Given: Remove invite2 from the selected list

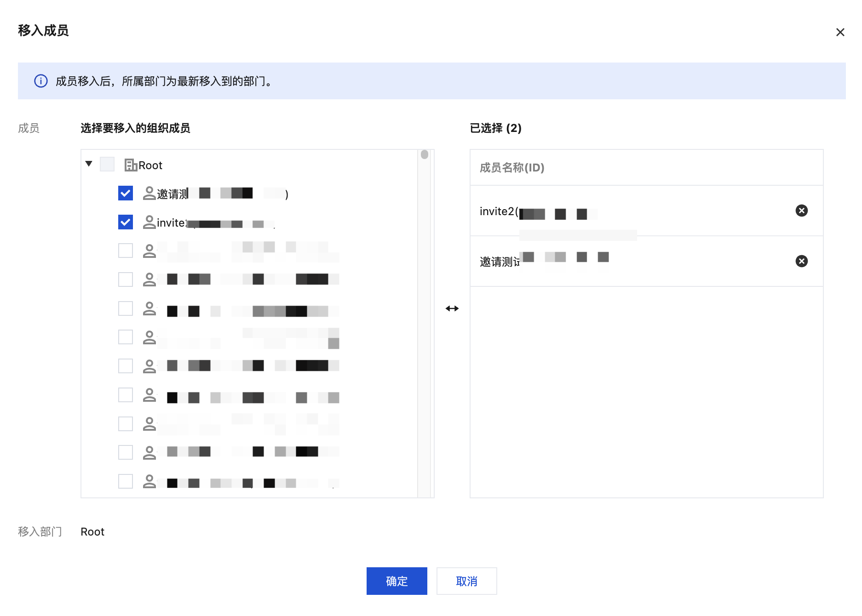Looking at the screenshot, I should click(x=801, y=211).
